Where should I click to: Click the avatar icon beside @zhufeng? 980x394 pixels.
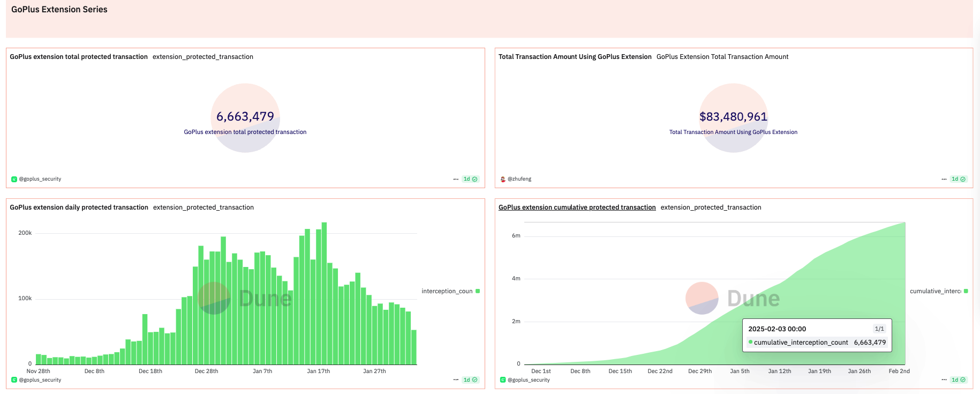click(x=503, y=179)
